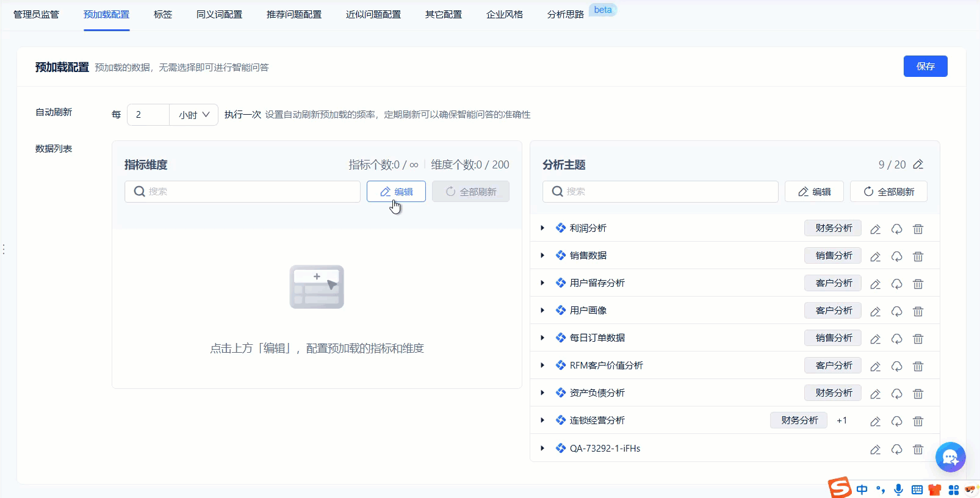Expand the QA-73292-1-iFHs topic row
This screenshot has height=498, width=980.
pyautogui.click(x=542, y=448)
